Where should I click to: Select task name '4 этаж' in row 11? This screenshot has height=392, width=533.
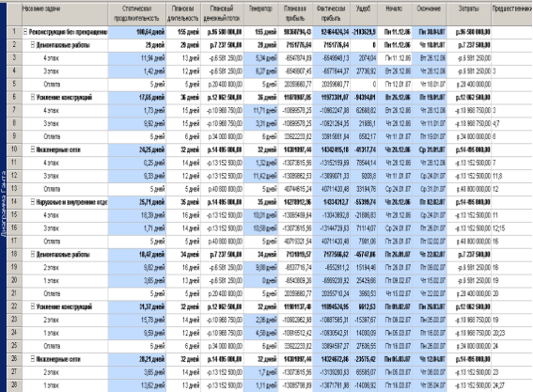click(x=51, y=163)
